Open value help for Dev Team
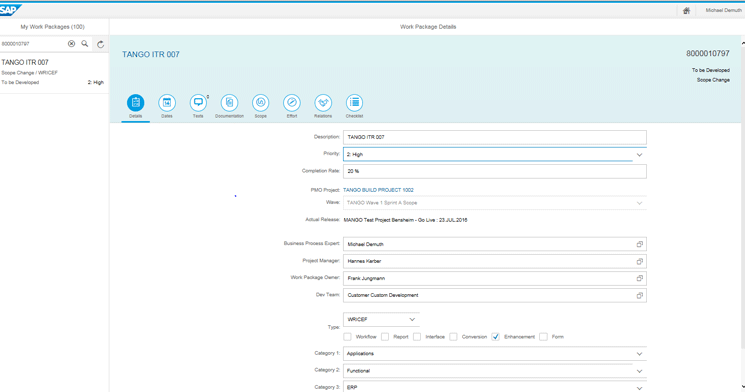745x392 pixels. point(640,296)
